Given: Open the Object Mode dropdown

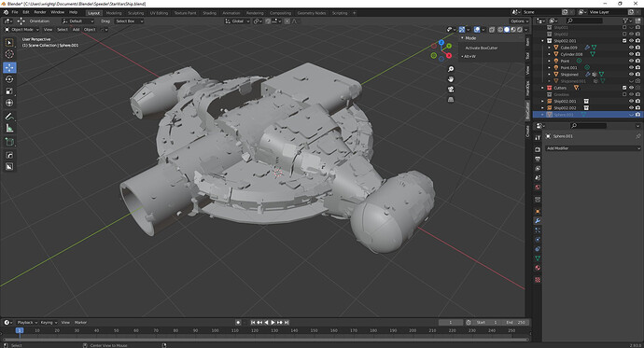Looking at the screenshot, I should [x=21, y=30].
